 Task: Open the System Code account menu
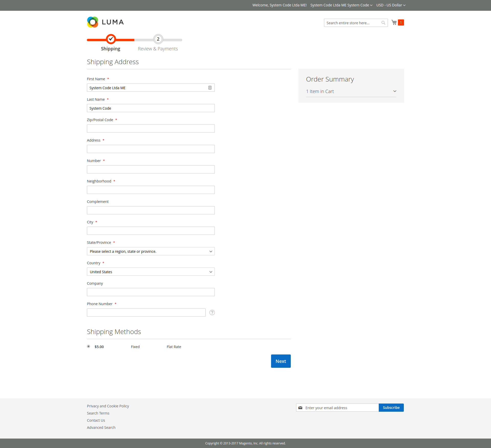click(x=341, y=5)
